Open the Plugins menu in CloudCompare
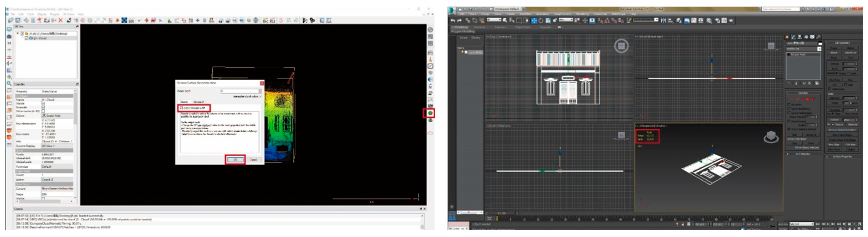Viewport: 868px width, 237px height. [55, 14]
